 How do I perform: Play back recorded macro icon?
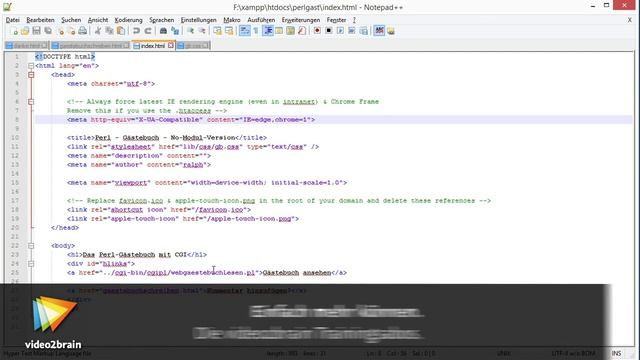340,31
